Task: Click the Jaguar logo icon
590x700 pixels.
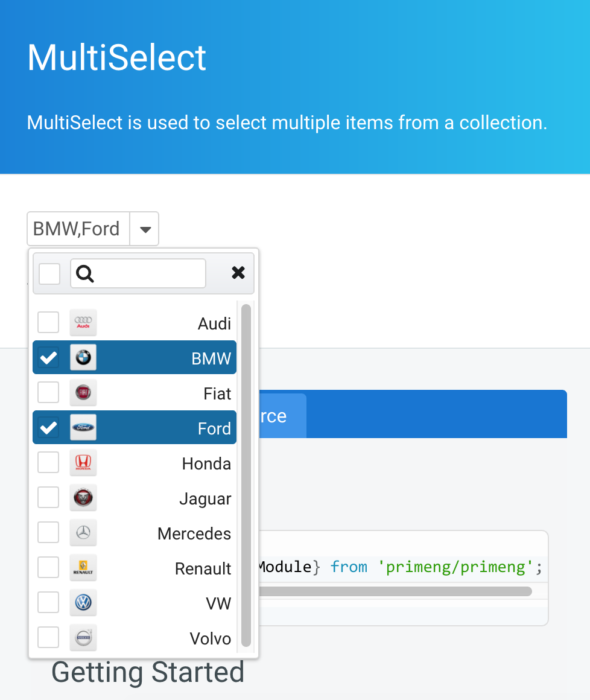Action: [83, 497]
